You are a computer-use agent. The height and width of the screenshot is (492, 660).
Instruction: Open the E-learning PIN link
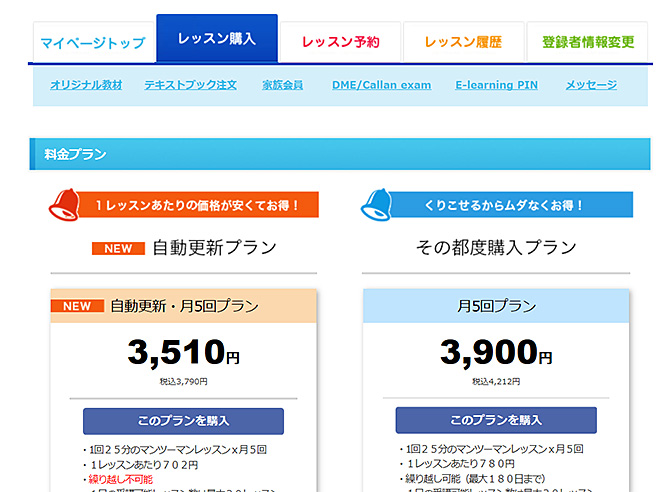click(x=496, y=85)
